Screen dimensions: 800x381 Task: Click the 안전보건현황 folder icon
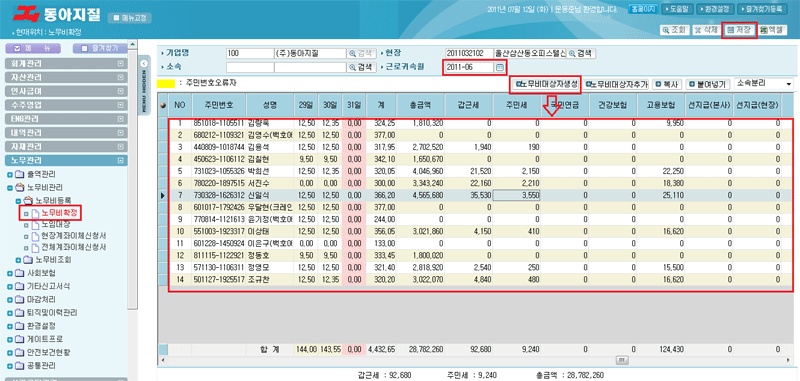(19, 352)
